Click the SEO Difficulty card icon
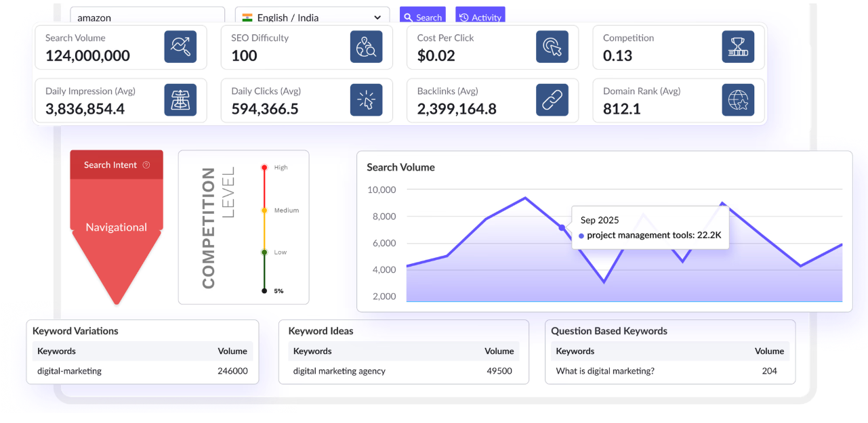This screenshot has width=868, height=423. 367,47
